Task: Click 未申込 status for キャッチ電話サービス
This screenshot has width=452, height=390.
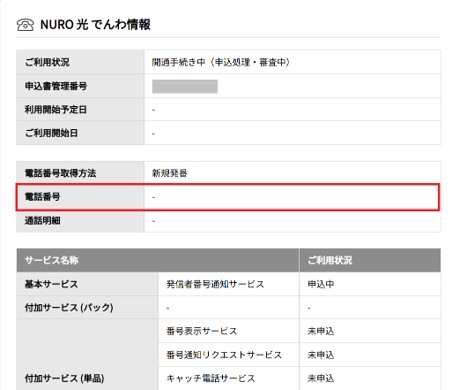Action: pyautogui.click(x=321, y=378)
